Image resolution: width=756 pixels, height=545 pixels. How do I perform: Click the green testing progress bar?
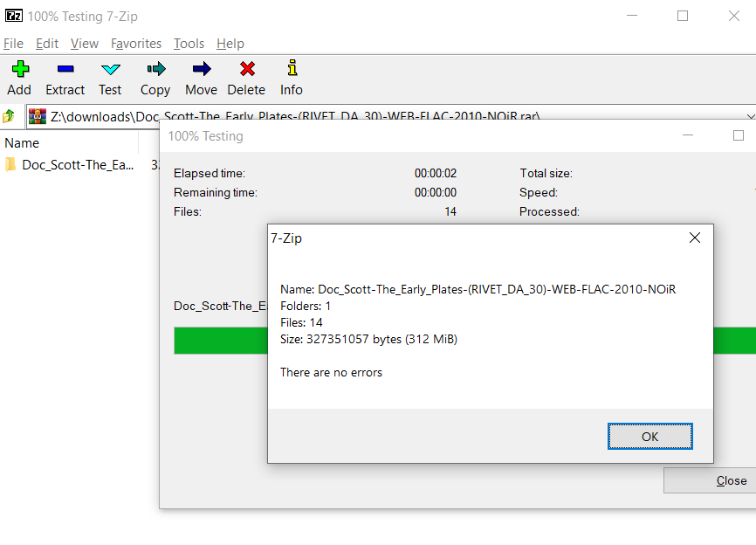click(x=220, y=341)
